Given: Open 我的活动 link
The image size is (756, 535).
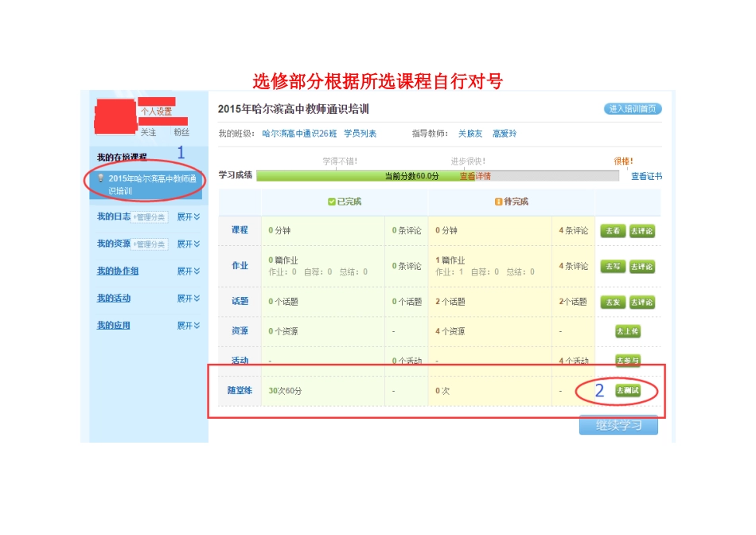Looking at the screenshot, I should click(114, 298).
